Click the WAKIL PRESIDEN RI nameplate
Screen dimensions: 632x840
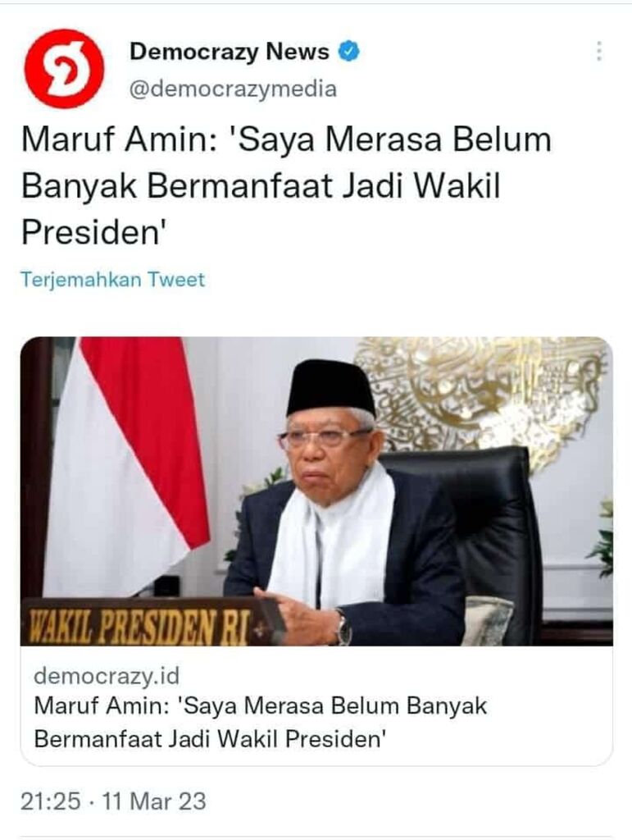pos(142,623)
